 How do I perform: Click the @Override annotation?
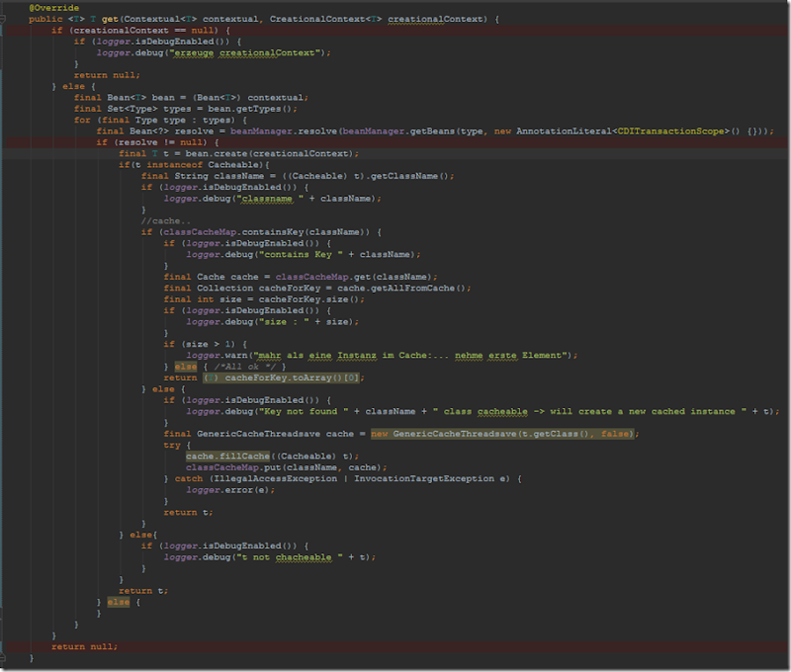point(53,8)
